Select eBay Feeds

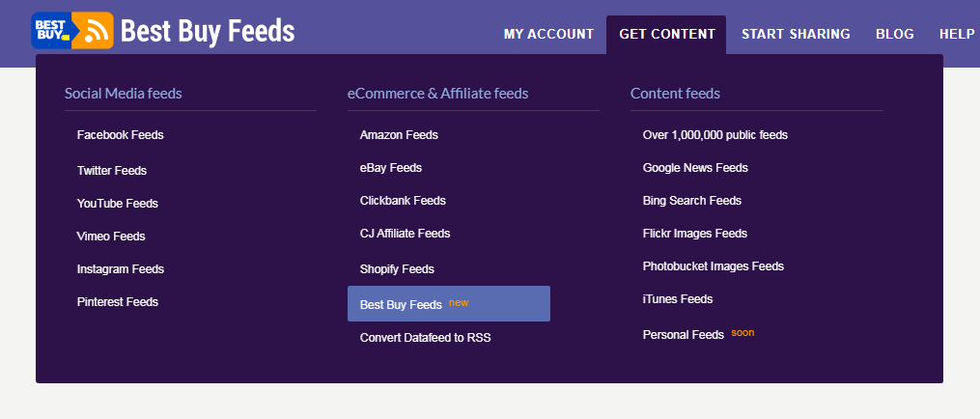point(391,168)
